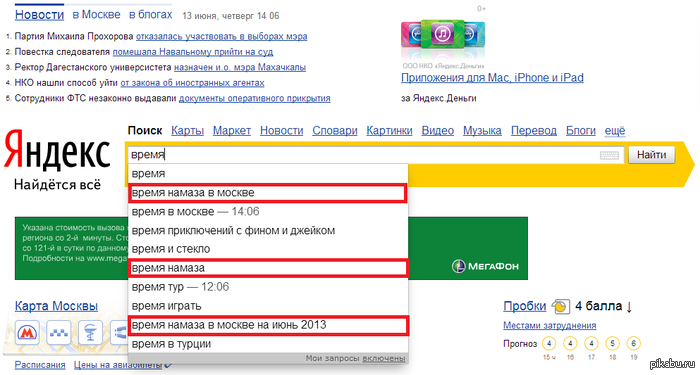Open the Новости service tab above search
This screenshot has height=375, width=700.
tap(281, 131)
